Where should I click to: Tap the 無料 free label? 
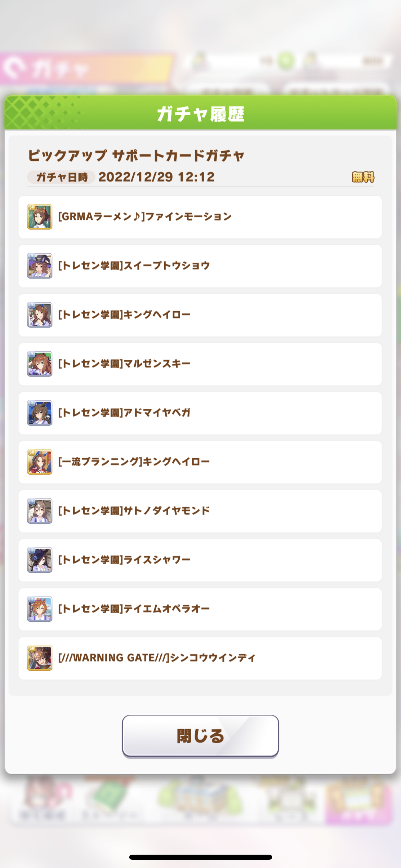(x=363, y=177)
